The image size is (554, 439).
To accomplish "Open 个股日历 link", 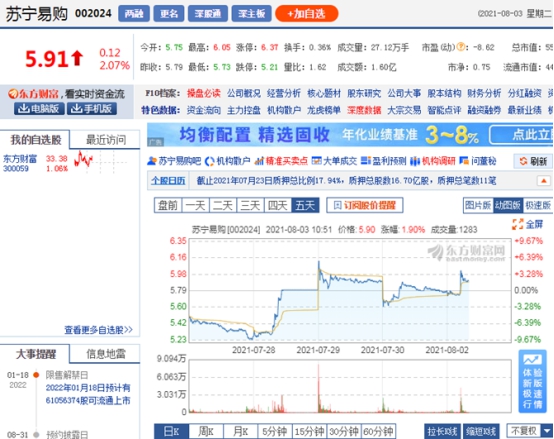I will point(168,181).
